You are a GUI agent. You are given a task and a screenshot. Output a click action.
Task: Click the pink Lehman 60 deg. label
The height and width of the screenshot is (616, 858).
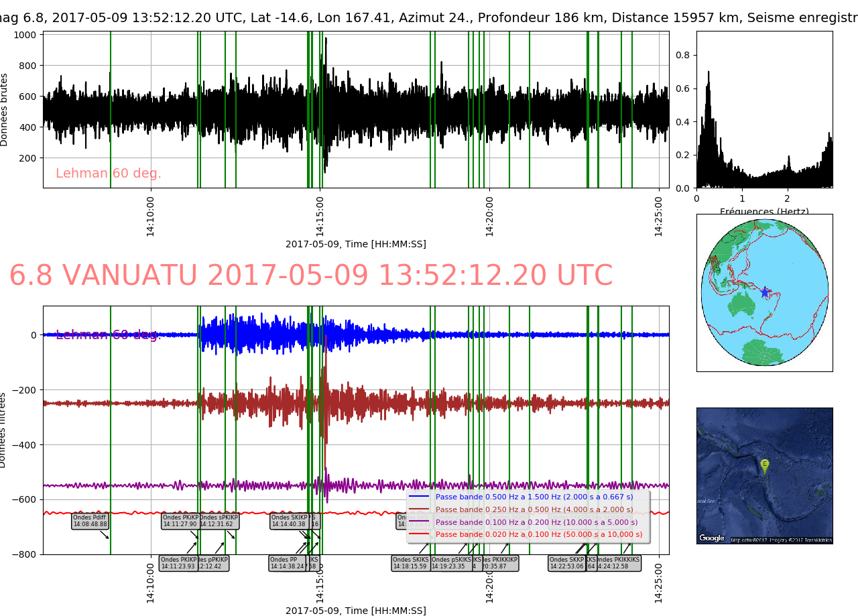coord(109,174)
